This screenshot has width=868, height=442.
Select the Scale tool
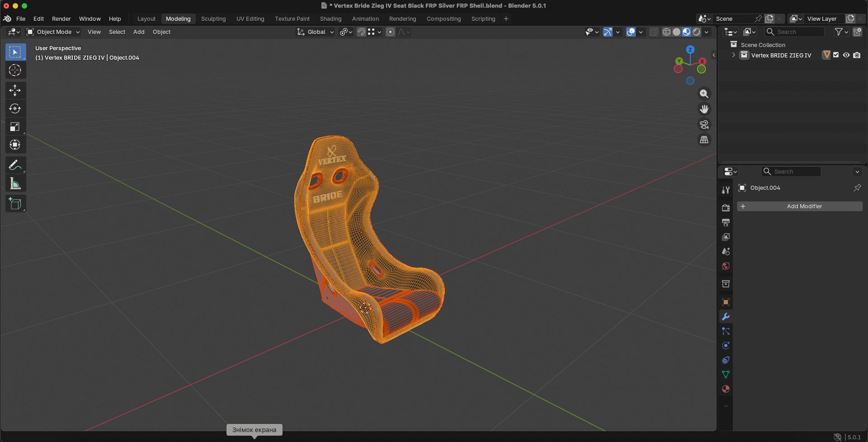point(15,127)
